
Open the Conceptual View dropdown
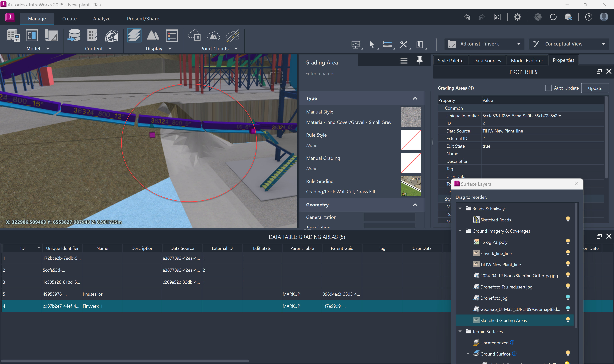(604, 44)
